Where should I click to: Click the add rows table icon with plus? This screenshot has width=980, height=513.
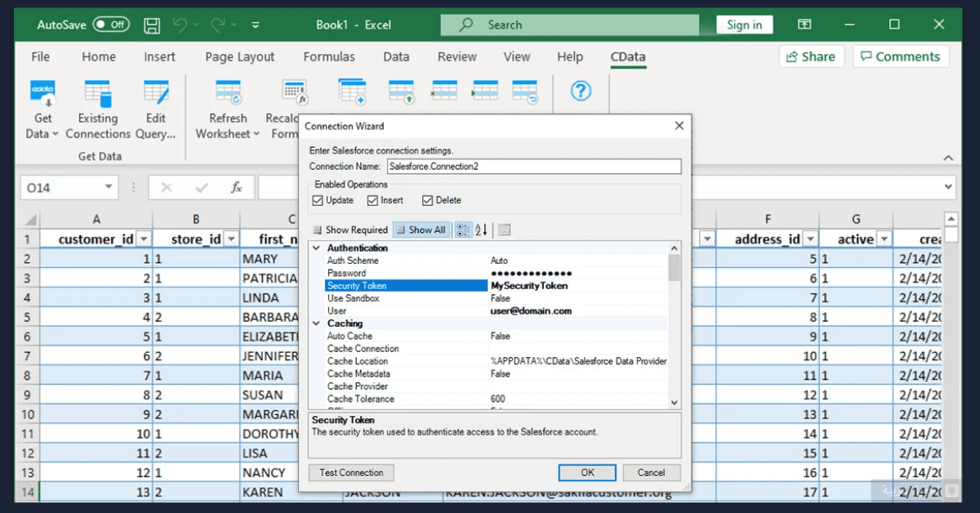tap(352, 91)
